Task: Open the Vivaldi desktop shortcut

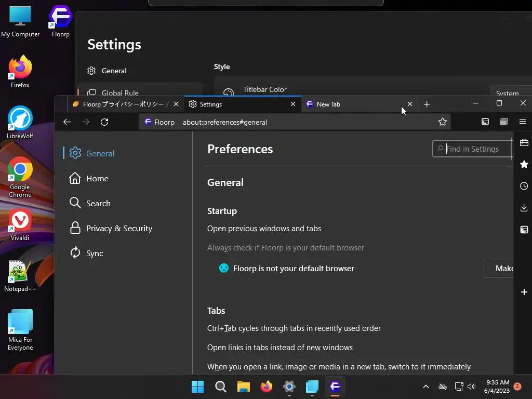Action: point(20,225)
